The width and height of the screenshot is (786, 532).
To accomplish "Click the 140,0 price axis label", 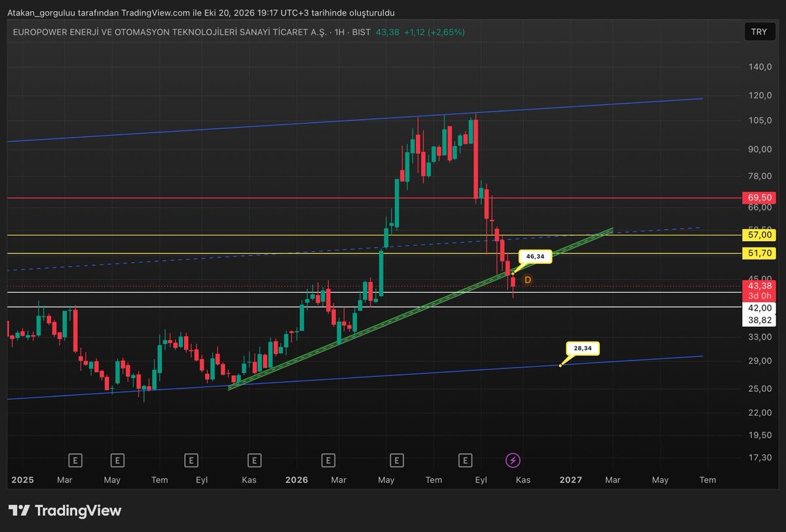I will 760,67.
